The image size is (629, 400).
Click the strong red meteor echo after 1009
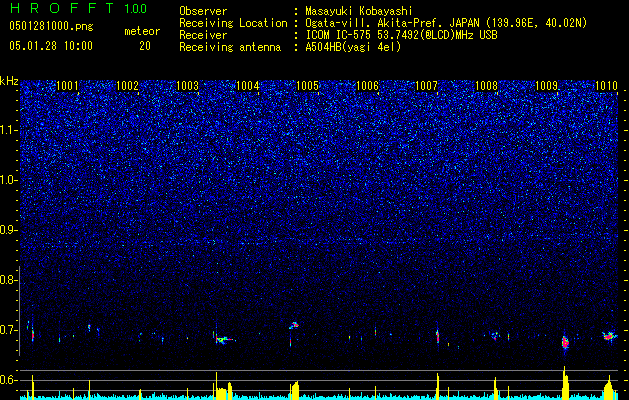pyautogui.click(x=565, y=343)
